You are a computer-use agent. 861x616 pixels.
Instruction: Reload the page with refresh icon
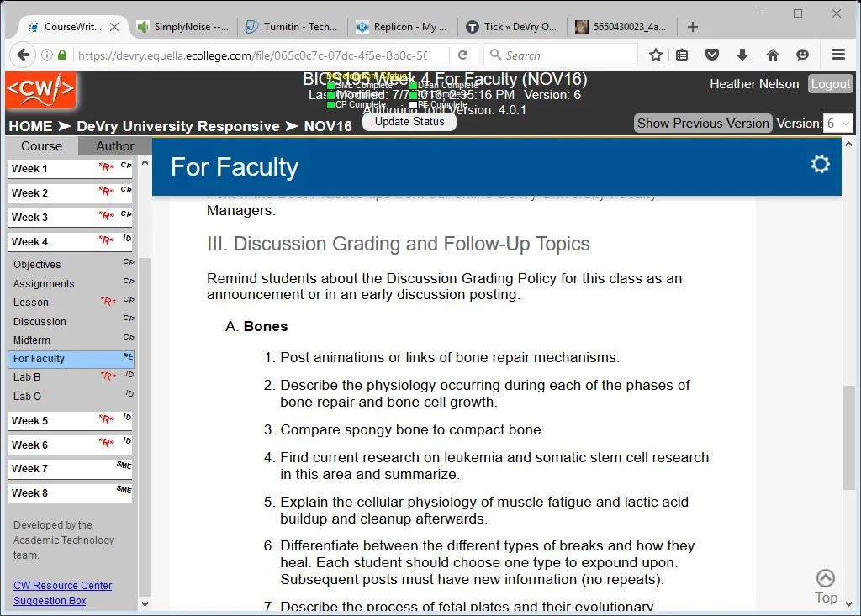pyautogui.click(x=463, y=55)
